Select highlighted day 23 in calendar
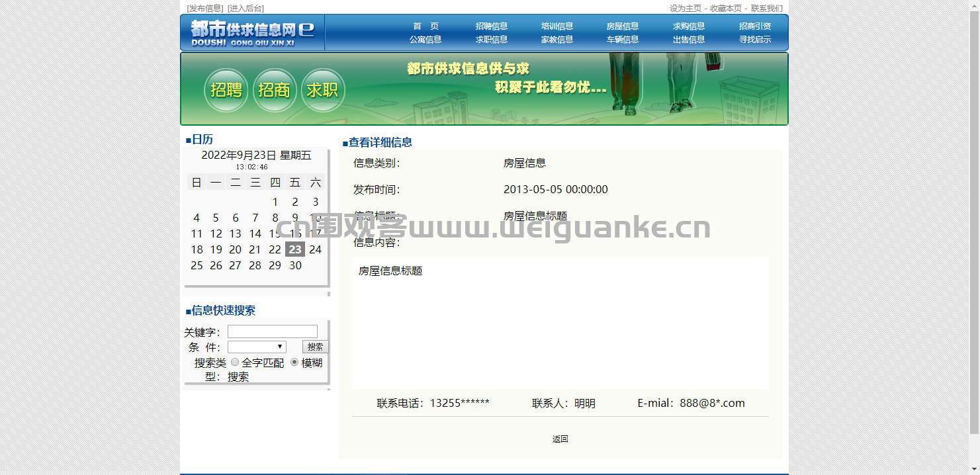The width and height of the screenshot is (980, 475). click(295, 249)
